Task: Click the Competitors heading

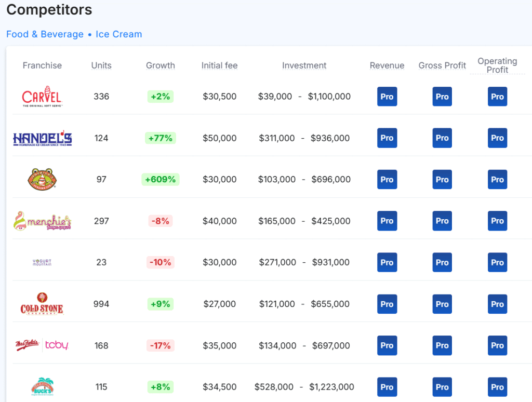Action: coord(49,9)
